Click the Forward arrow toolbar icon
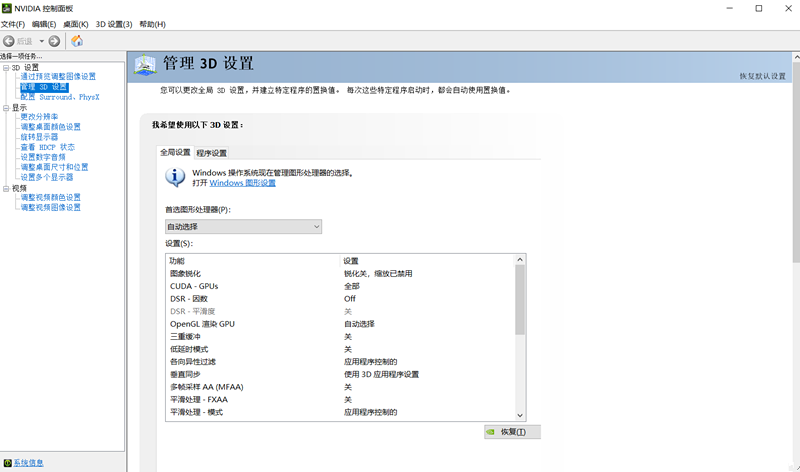Screen dimensions: 800x472 pyautogui.click(x=54, y=41)
